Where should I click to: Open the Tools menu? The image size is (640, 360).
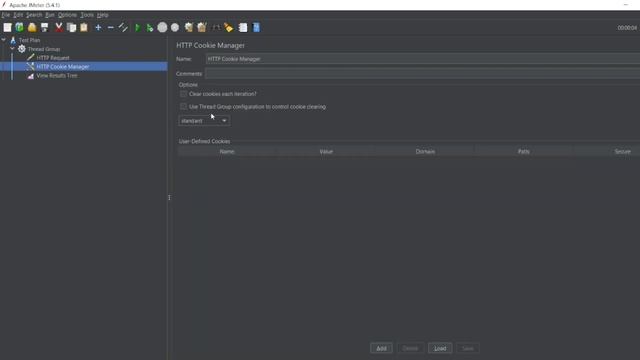[87, 15]
